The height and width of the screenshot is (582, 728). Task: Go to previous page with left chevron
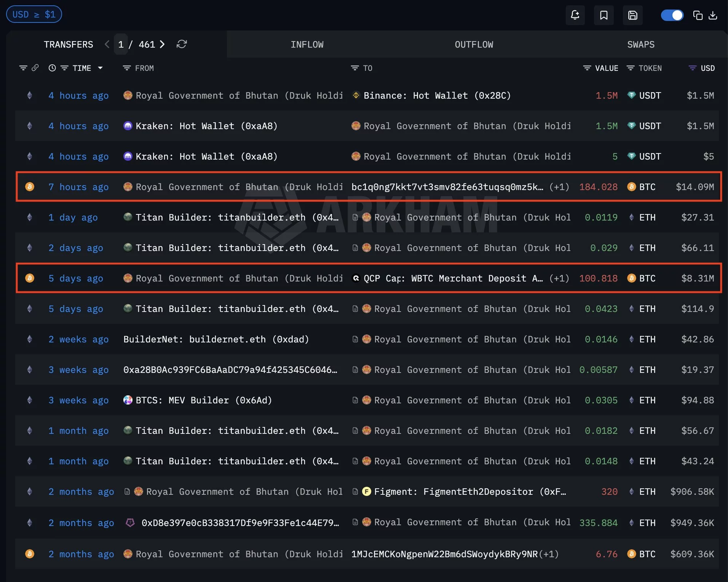pyautogui.click(x=107, y=44)
